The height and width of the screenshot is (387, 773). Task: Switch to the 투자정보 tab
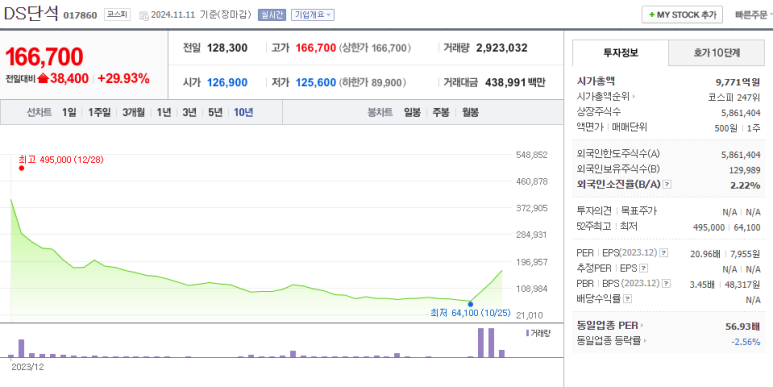620,53
